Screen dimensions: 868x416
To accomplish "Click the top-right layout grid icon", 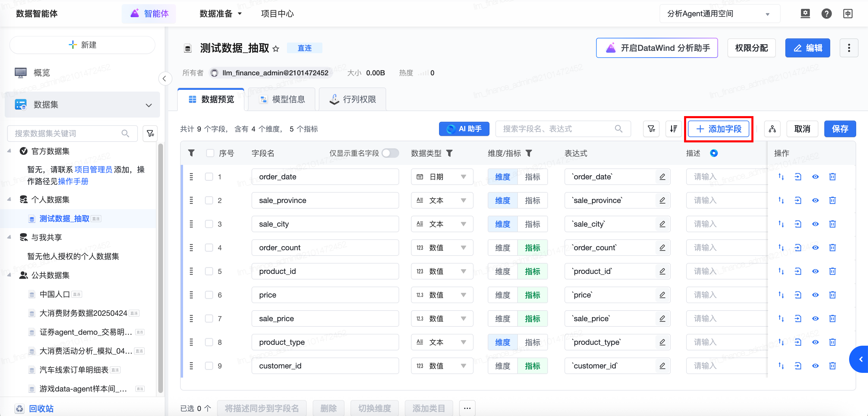I will click(x=848, y=14).
